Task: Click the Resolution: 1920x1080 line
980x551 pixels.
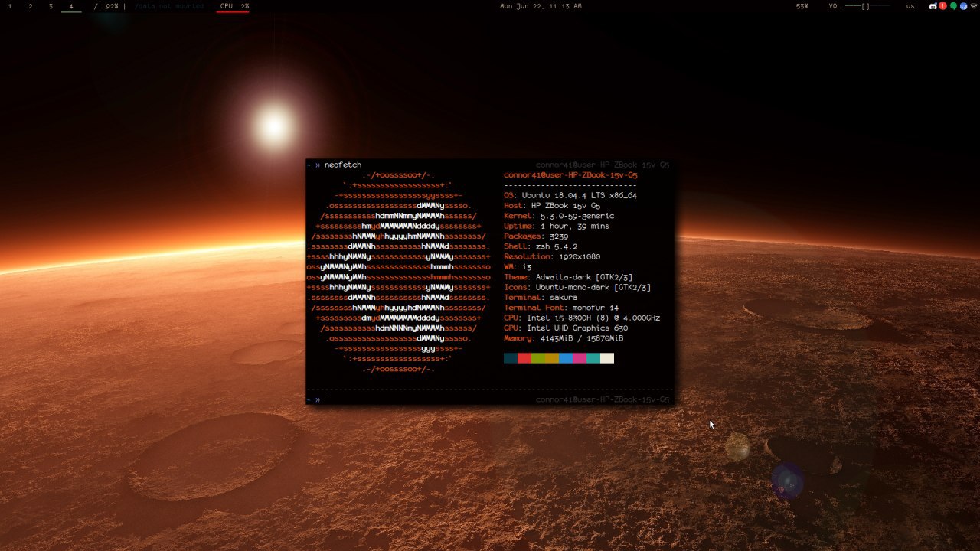Action: 552,256
